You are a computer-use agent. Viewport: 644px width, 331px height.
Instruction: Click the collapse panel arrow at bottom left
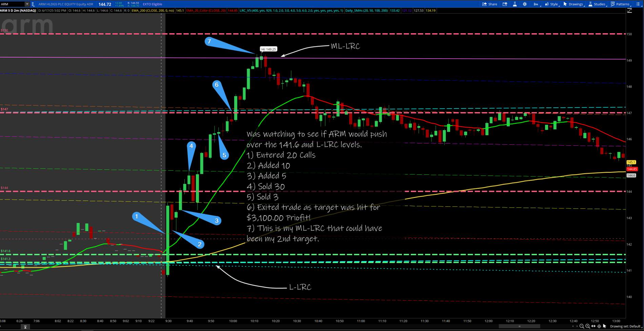[25, 327]
